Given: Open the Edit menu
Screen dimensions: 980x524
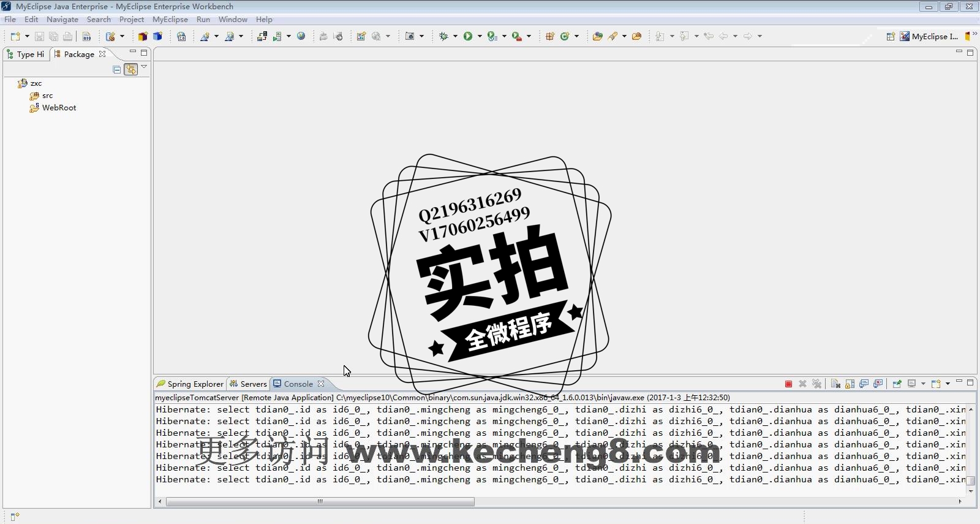Looking at the screenshot, I should [31, 19].
